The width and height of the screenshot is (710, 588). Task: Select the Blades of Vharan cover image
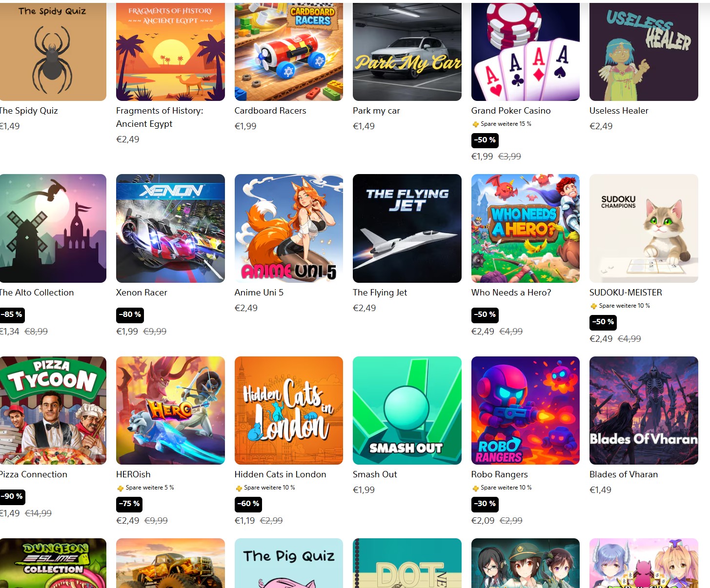point(644,411)
